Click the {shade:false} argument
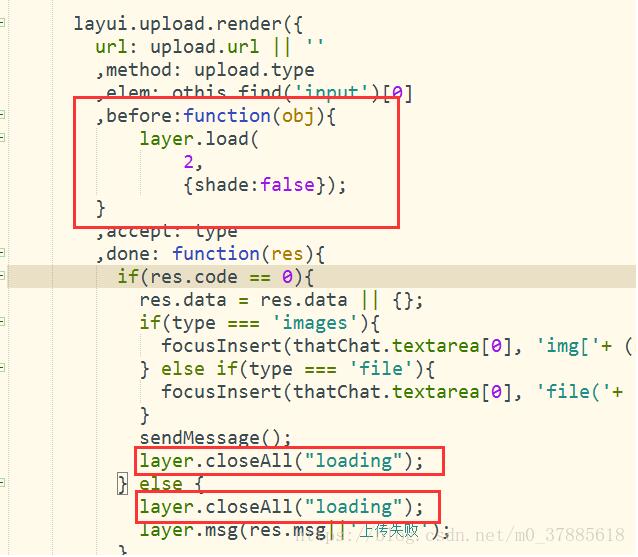The image size is (638, 557). tap(264, 185)
